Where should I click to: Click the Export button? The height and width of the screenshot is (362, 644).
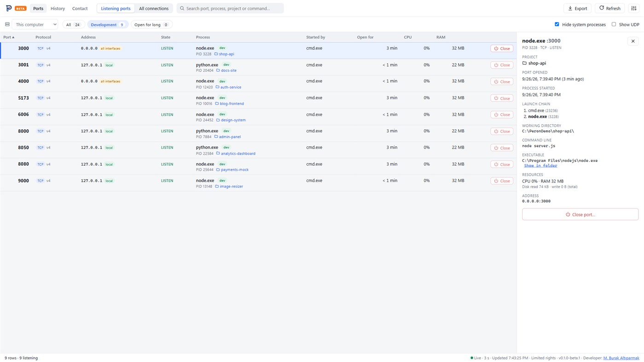[577, 8]
